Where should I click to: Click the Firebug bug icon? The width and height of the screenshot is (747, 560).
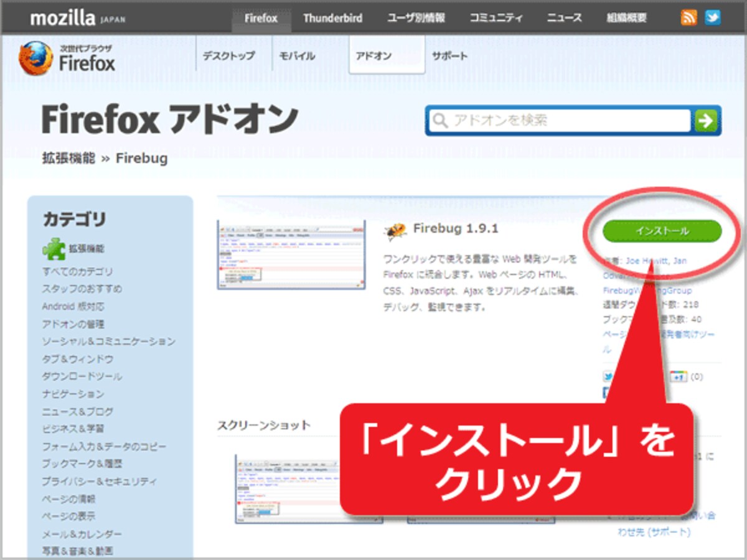[394, 231]
